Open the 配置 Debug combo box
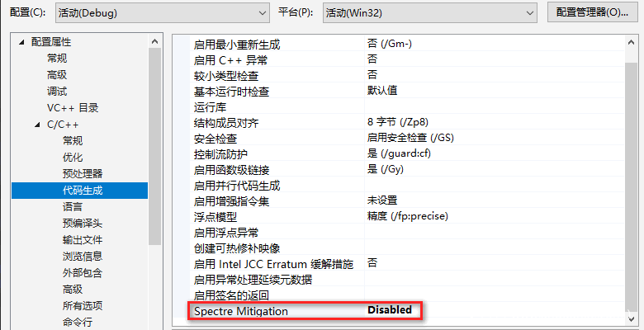644x330 pixels. 163,12
